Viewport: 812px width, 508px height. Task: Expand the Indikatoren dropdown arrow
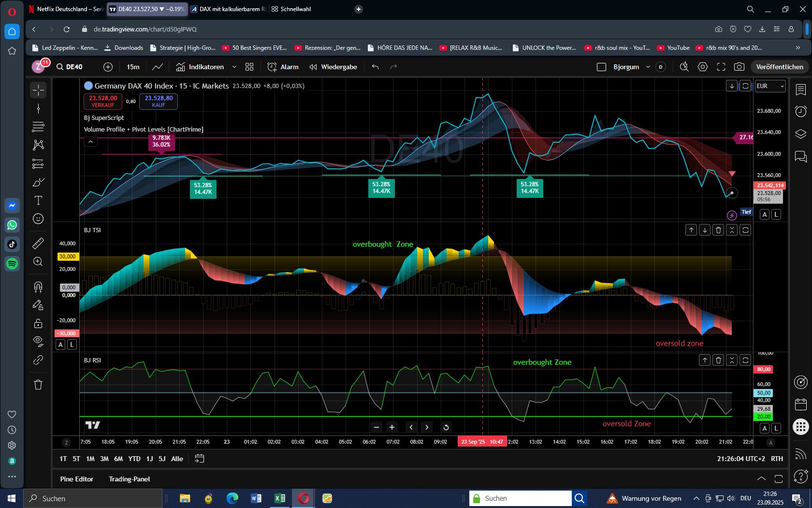coord(235,67)
